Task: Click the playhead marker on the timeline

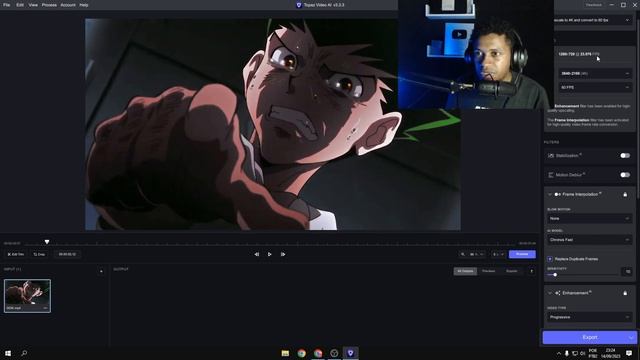Action: tap(47, 242)
